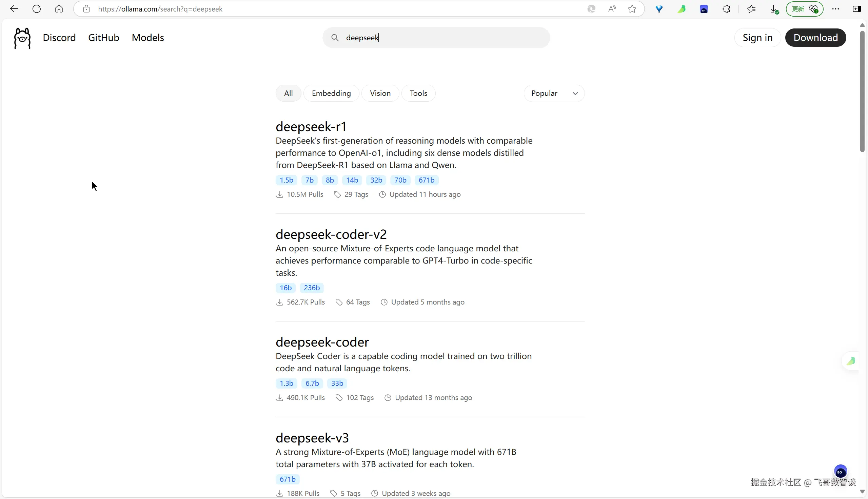Image resolution: width=868 pixels, height=499 pixels.
Task: Open the floating blue chat assistant
Action: (840, 472)
